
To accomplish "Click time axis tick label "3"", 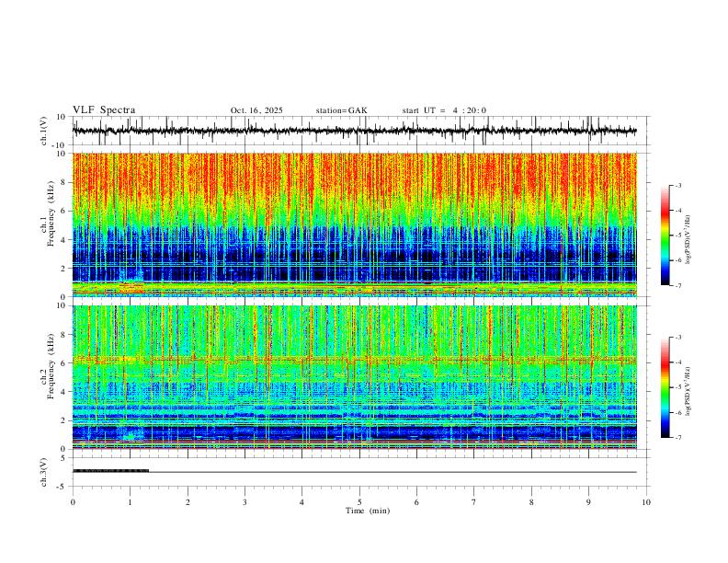I will coord(245,502).
